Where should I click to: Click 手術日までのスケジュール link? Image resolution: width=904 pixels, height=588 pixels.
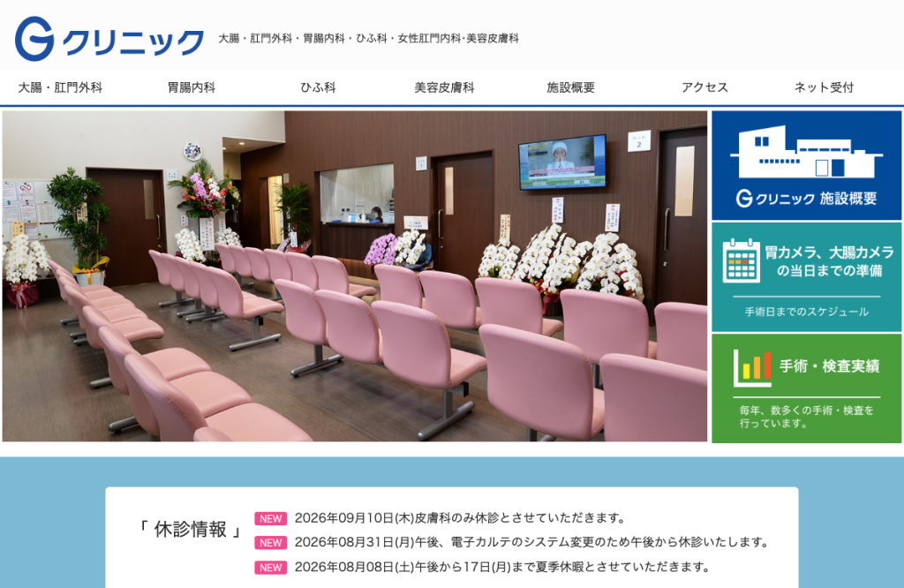[807, 312]
